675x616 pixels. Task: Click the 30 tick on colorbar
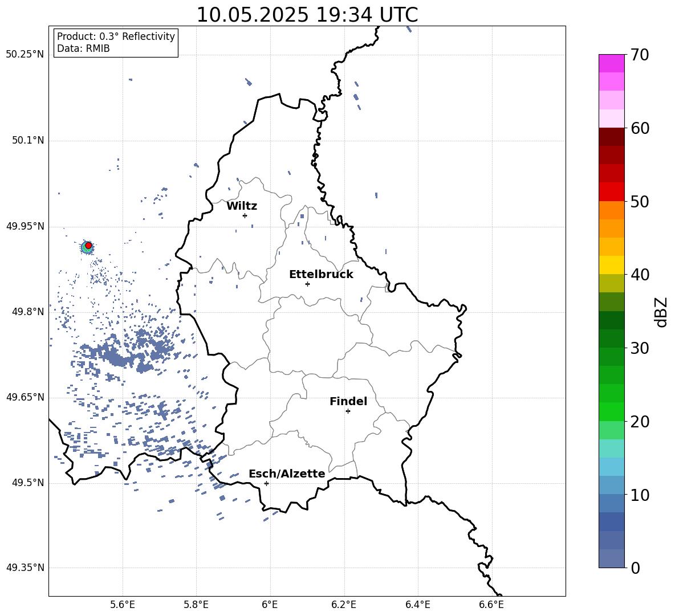coord(640,348)
